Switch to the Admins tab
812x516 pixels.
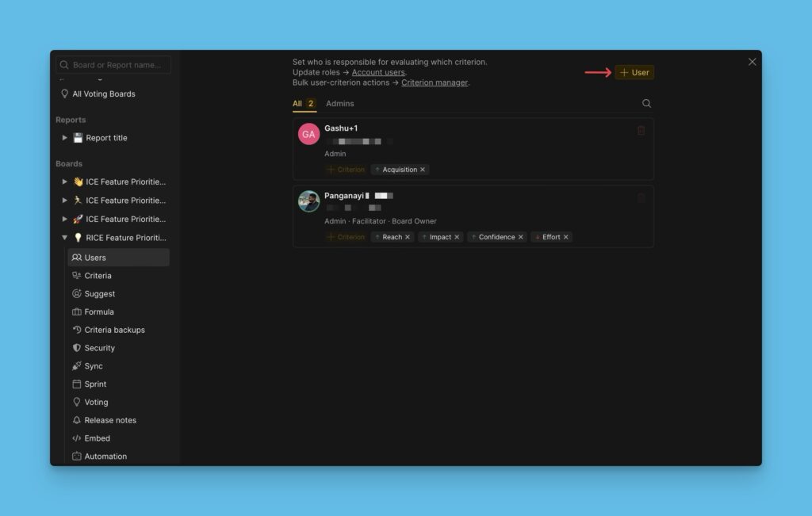point(339,104)
